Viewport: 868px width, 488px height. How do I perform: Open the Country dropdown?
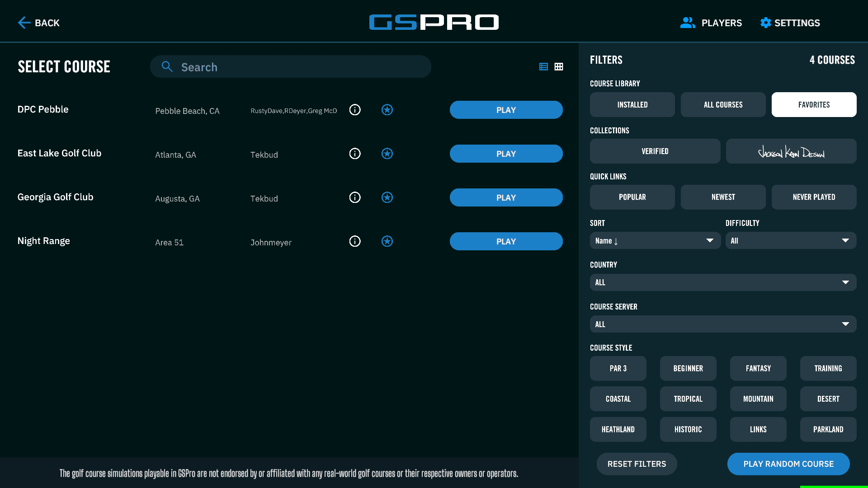(x=722, y=282)
